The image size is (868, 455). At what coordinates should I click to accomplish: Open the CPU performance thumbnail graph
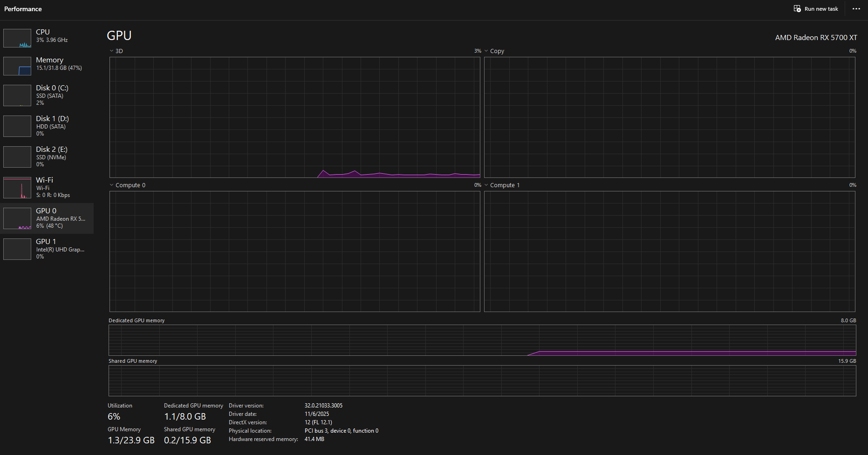coord(17,38)
